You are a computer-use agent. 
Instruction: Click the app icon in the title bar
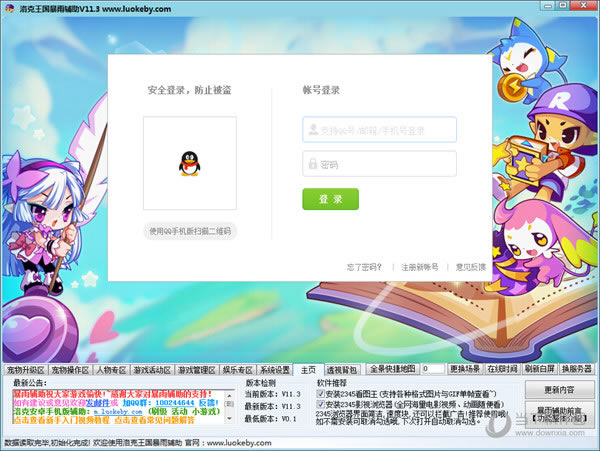10,8
